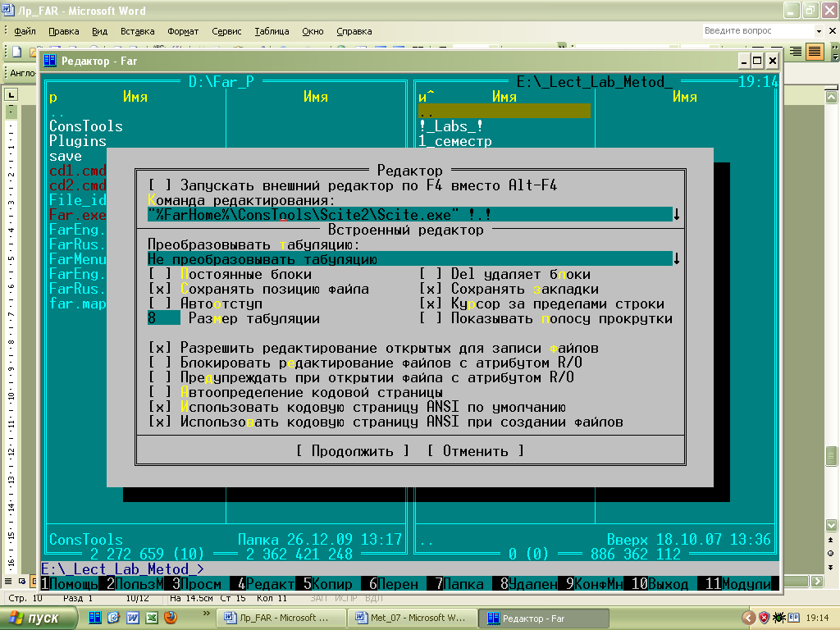The height and width of the screenshot is (630, 840).
Task: Uncheck 'Курсор за пределами строки' checkbox
Action: coord(430,304)
